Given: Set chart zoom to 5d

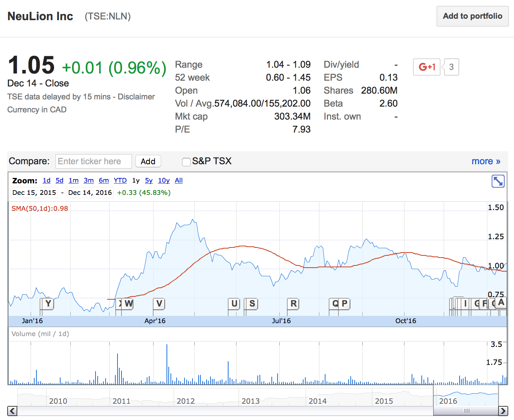Looking at the screenshot, I should (x=59, y=180).
